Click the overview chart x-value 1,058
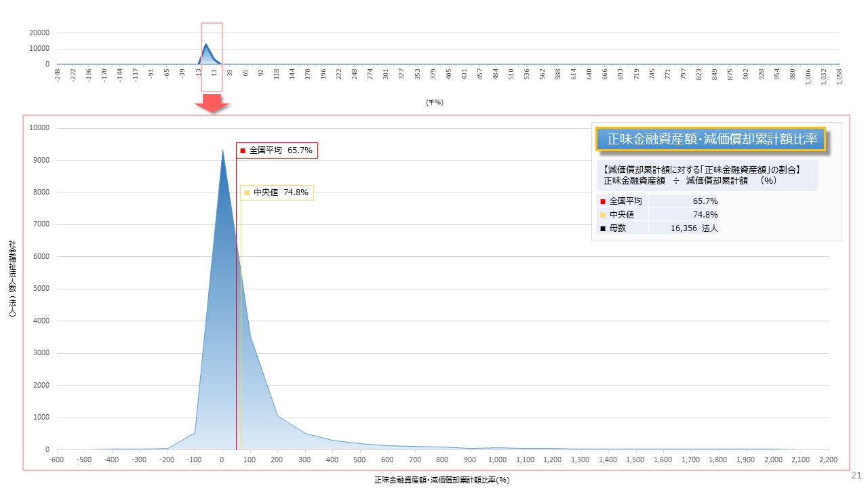Viewport: 868px width, 488px height. [840, 77]
